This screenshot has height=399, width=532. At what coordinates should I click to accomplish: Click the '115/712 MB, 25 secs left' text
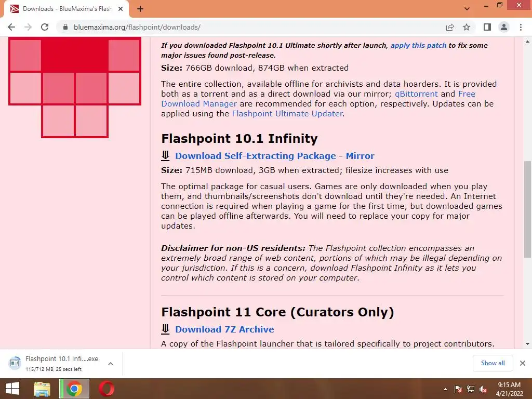click(54, 369)
